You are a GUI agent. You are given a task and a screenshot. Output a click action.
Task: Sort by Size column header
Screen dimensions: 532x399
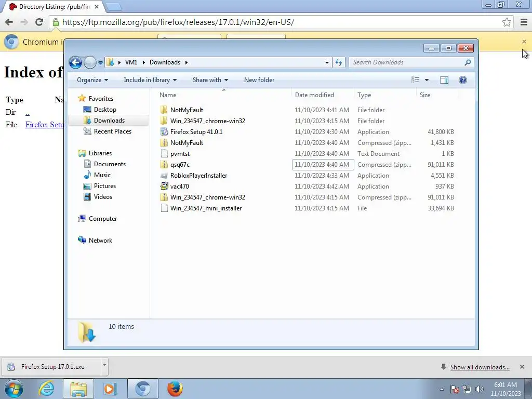[x=437, y=95]
